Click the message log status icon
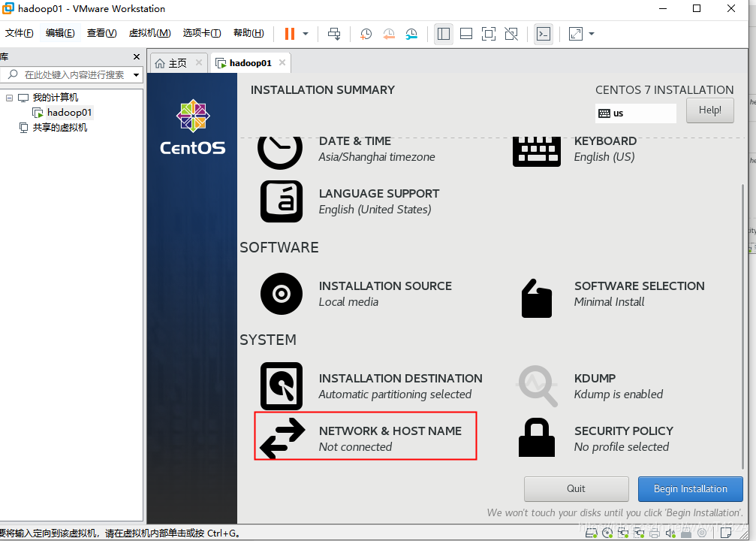 [725, 533]
